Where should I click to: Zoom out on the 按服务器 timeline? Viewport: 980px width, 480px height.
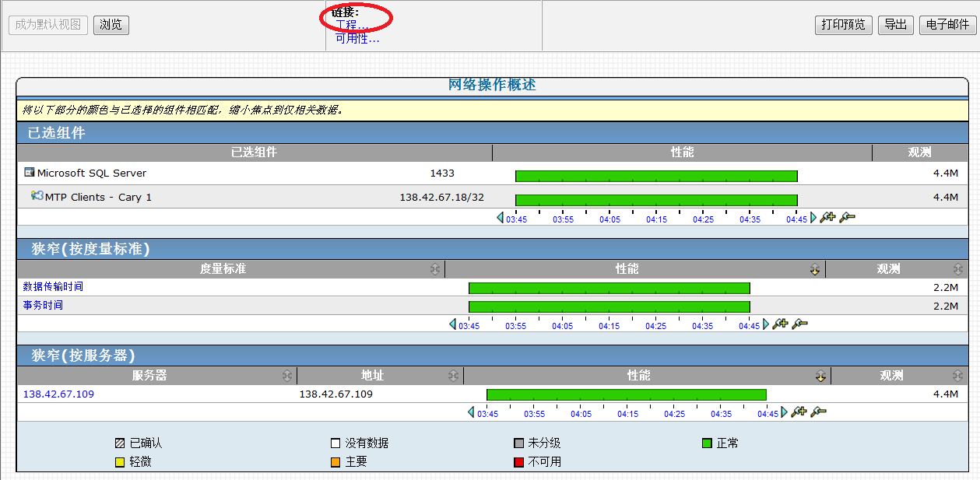click(819, 412)
